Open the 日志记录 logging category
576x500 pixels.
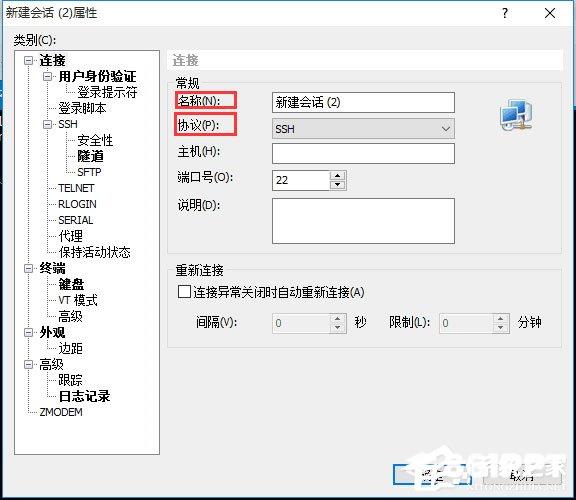84,396
